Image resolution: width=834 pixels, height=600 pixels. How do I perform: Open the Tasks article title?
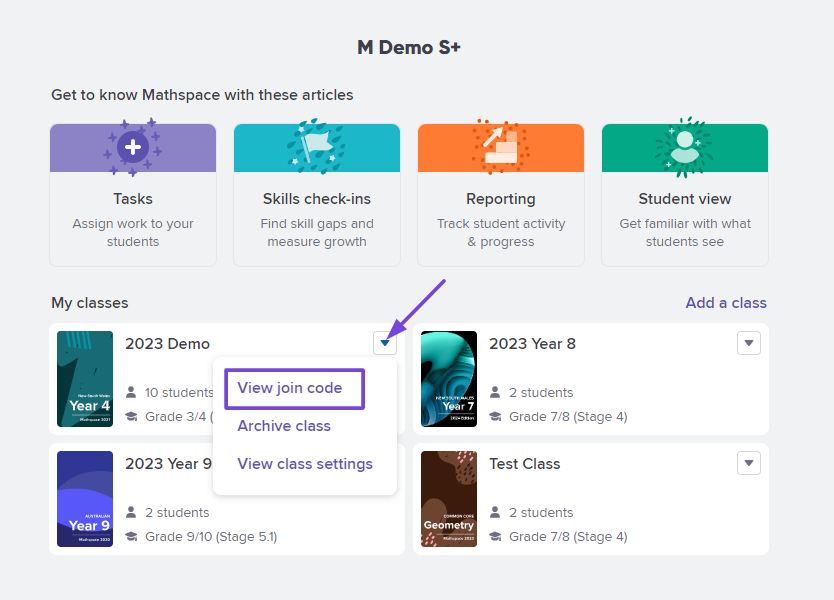point(133,199)
